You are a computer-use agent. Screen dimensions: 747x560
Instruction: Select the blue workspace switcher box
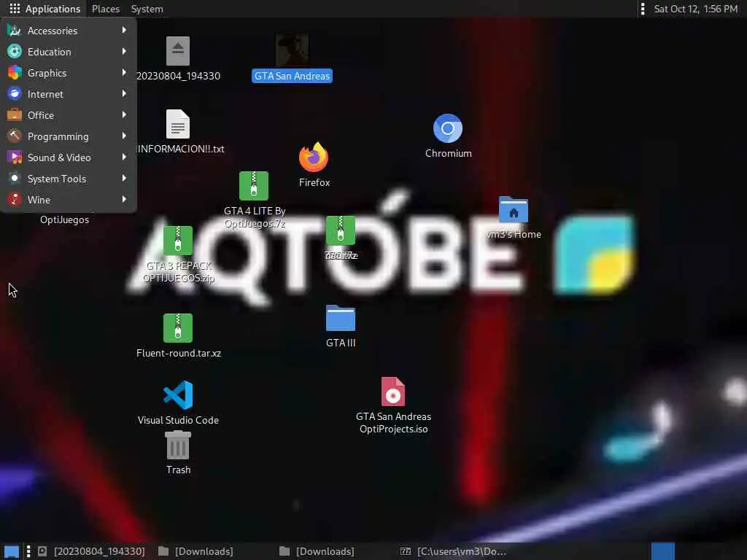click(662, 551)
